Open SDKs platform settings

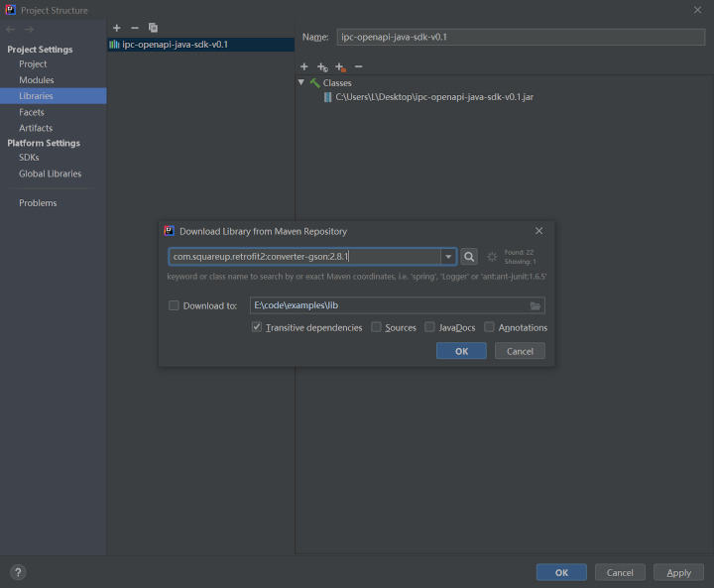point(29,158)
